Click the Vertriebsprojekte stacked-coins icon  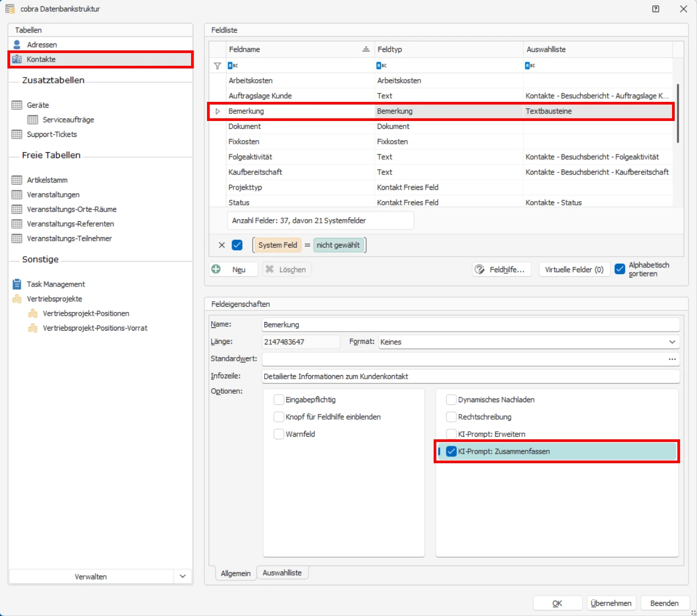[x=17, y=299]
